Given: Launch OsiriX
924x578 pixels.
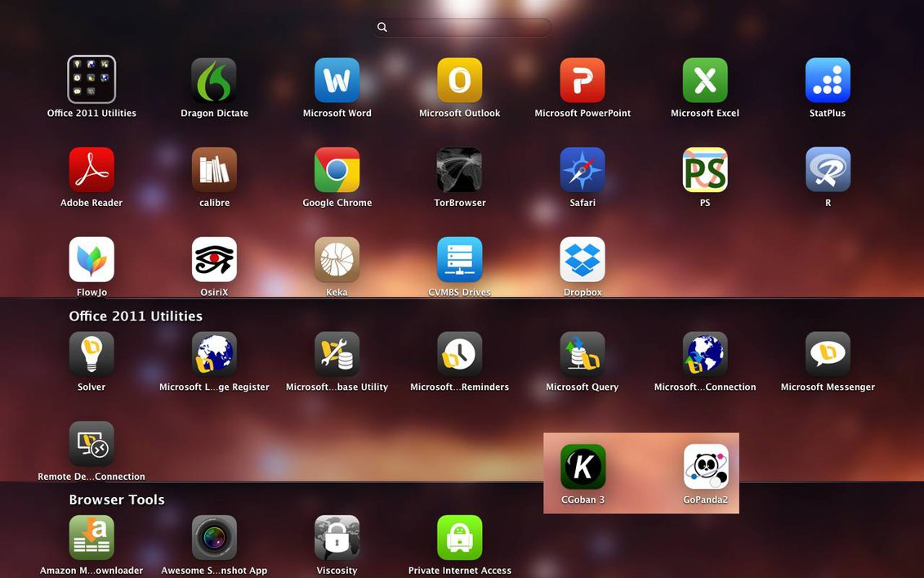Looking at the screenshot, I should pos(214,259).
